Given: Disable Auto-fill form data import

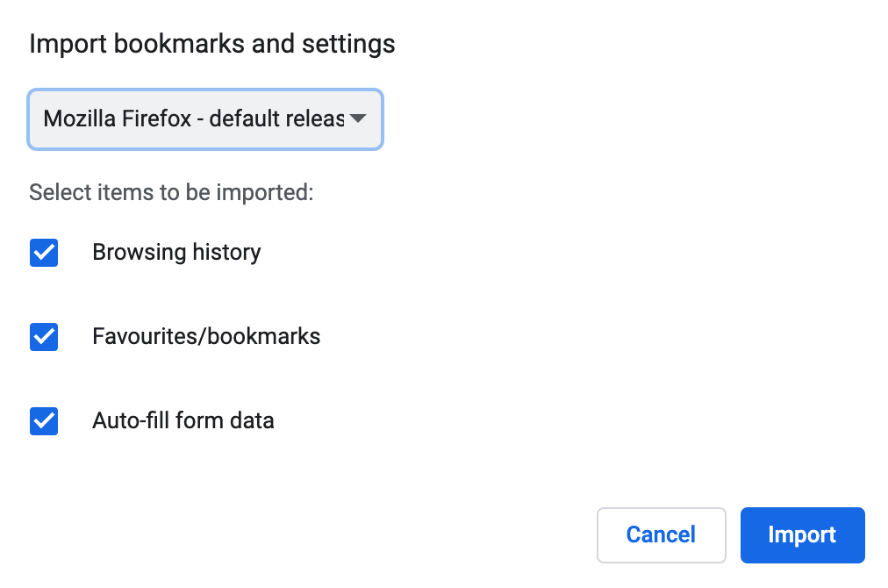Looking at the screenshot, I should pyautogui.click(x=43, y=420).
